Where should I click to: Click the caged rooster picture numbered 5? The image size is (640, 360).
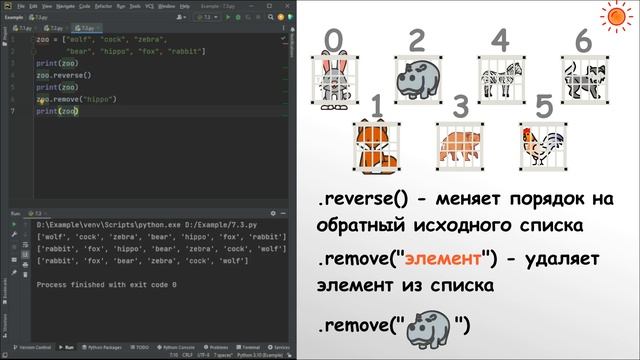543,147
